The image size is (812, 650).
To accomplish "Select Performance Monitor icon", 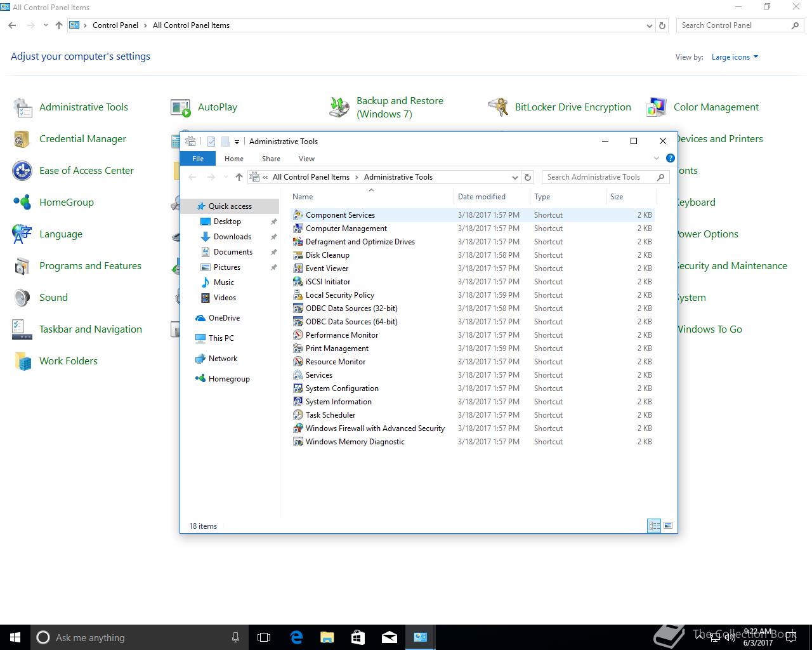I will 298,335.
